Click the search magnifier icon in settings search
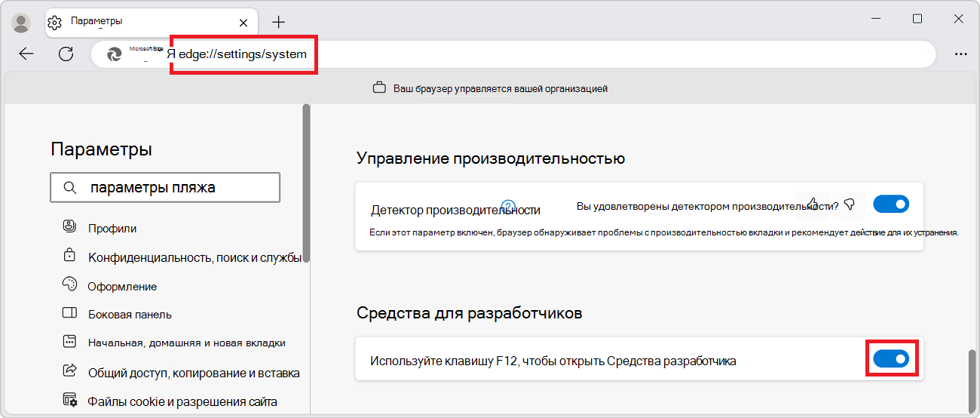980x418 pixels. coord(69,188)
